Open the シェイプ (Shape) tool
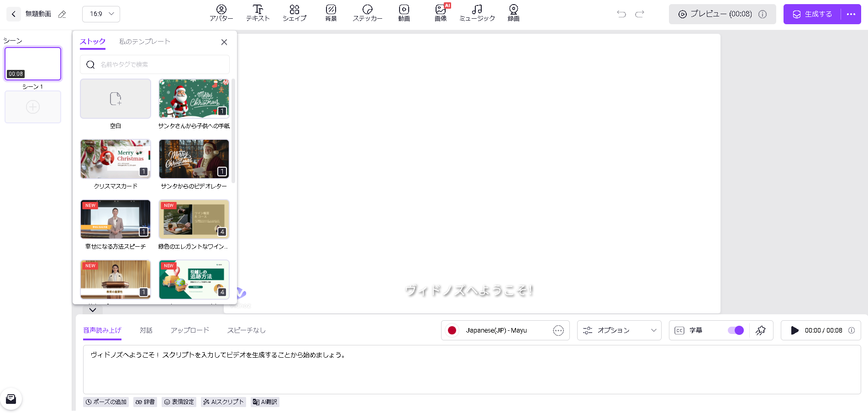 295,13
